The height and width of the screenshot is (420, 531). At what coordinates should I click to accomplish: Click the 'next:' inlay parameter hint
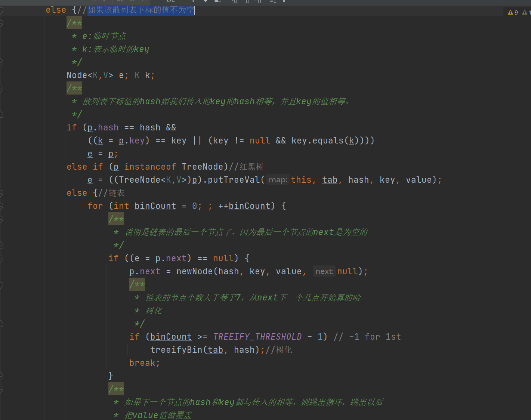coord(324,272)
